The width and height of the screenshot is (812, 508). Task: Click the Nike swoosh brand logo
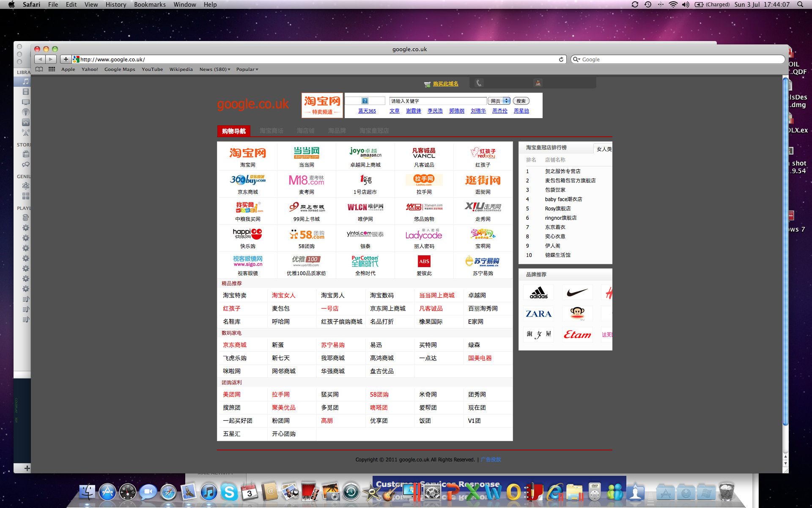tap(577, 293)
